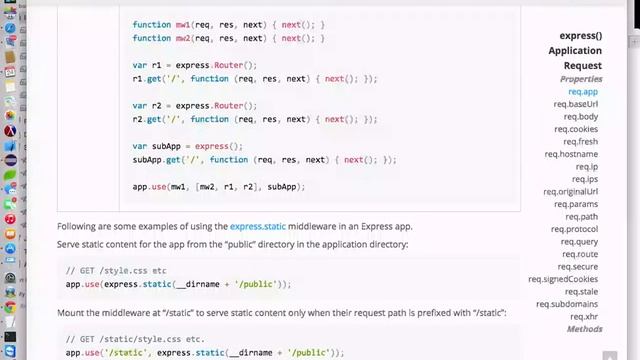Click the sentence about mounting middleware at "/static"
Screen dimensions: 640x360
pyautogui.click(x=282, y=313)
